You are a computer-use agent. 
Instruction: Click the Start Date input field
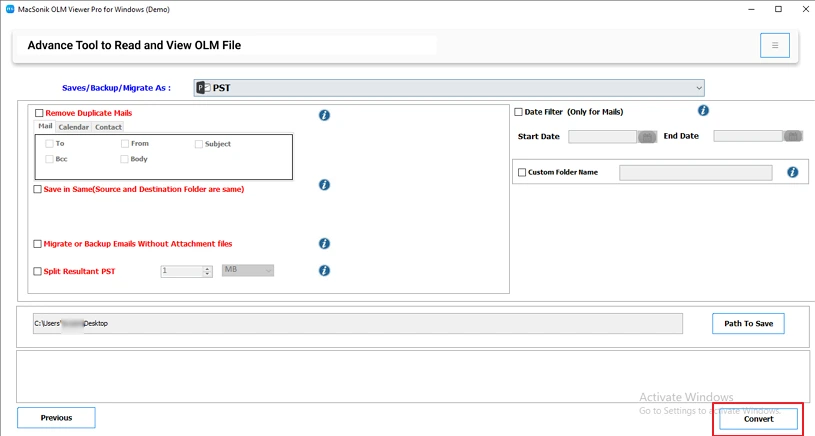coord(602,137)
